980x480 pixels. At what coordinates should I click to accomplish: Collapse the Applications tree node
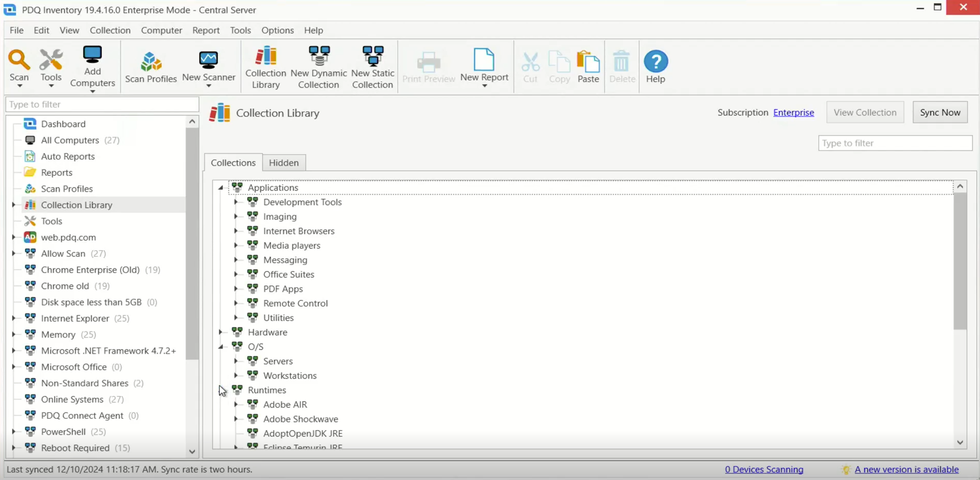coord(221,188)
